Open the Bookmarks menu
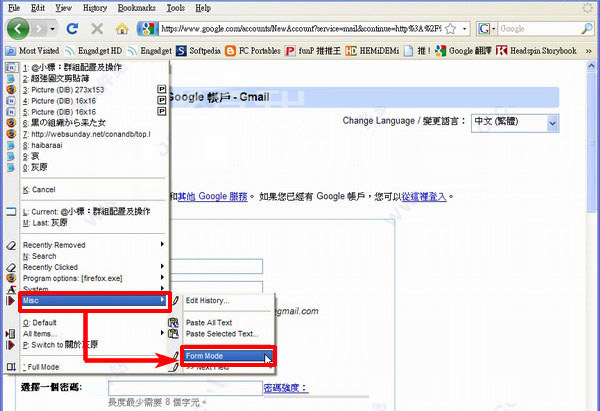This screenshot has width=600, height=411. tap(137, 8)
